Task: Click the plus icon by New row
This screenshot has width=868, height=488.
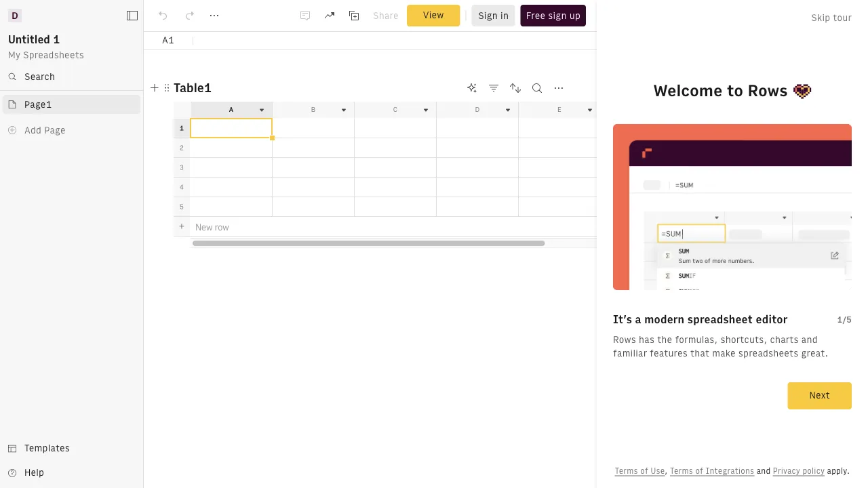Action: click(x=182, y=226)
